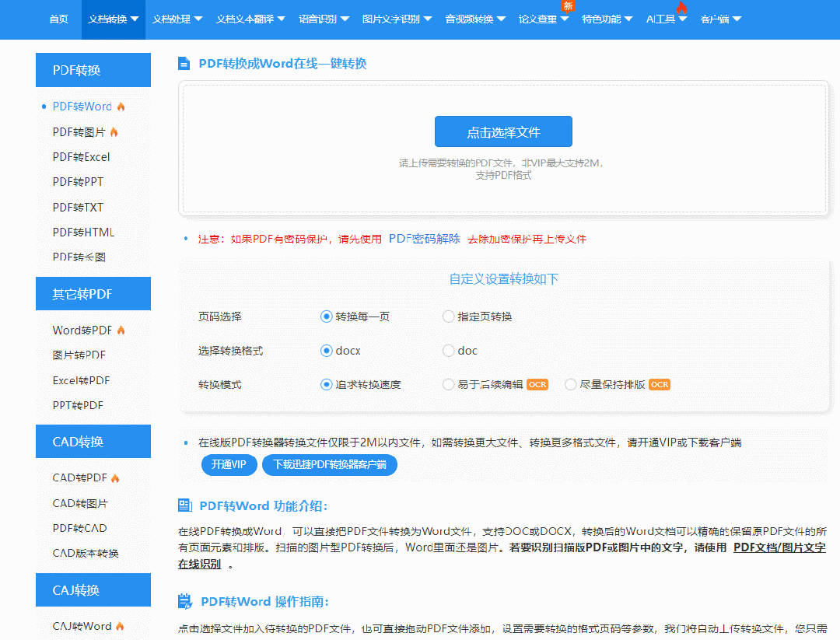Choose docx output format
Image resolution: width=840 pixels, height=640 pixels.
326,351
